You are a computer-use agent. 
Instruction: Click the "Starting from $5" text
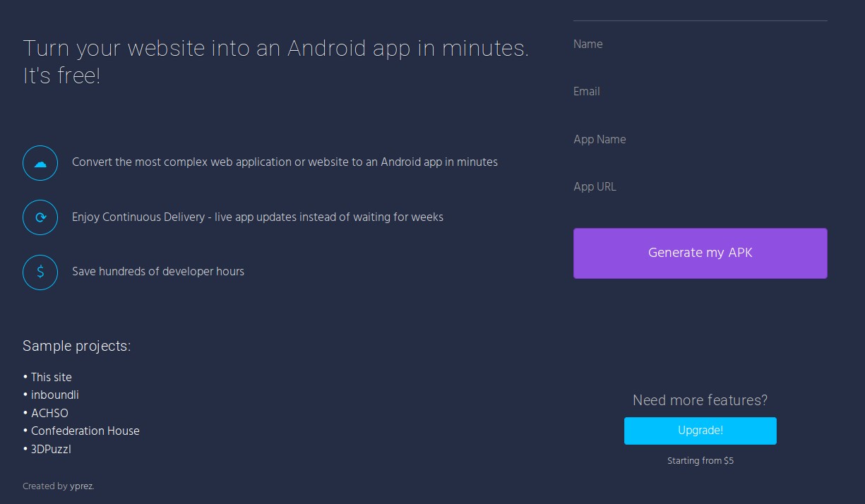pyautogui.click(x=700, y=461)
